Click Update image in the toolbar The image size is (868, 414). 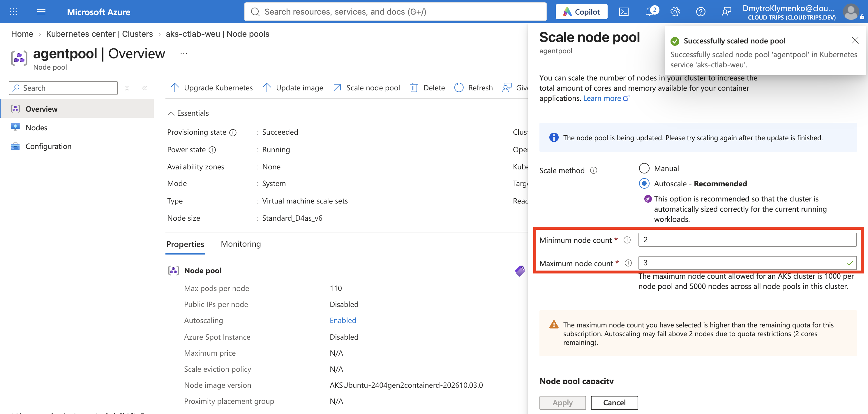click(293, 88)
